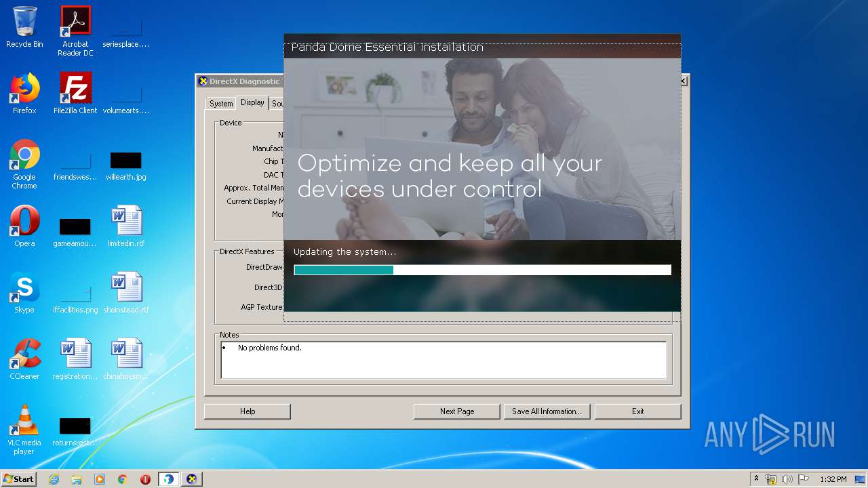Open Windows Explorer folder in taskbar
The height and width of the screenshot is (488, 868).
pos(77,479)
